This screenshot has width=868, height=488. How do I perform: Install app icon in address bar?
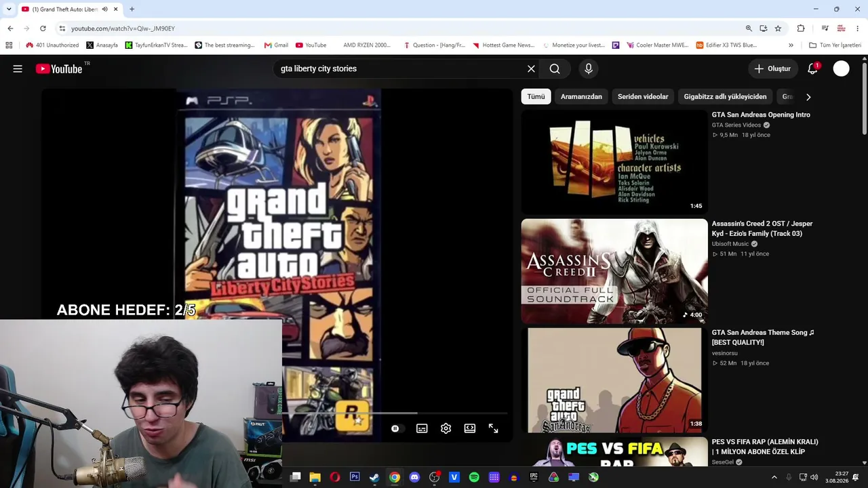coord(764,28)
